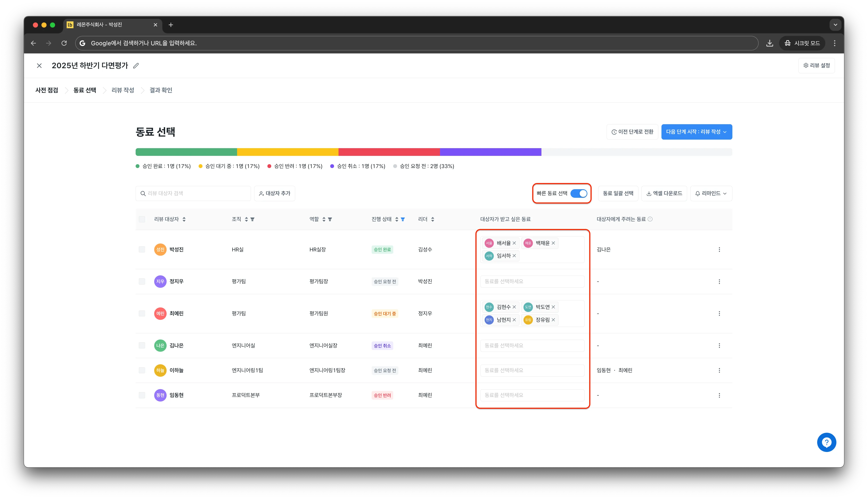868x499 pixels.
Task: Toggle 빠른 동료 선택 switch
Action: tap(578, 193)
